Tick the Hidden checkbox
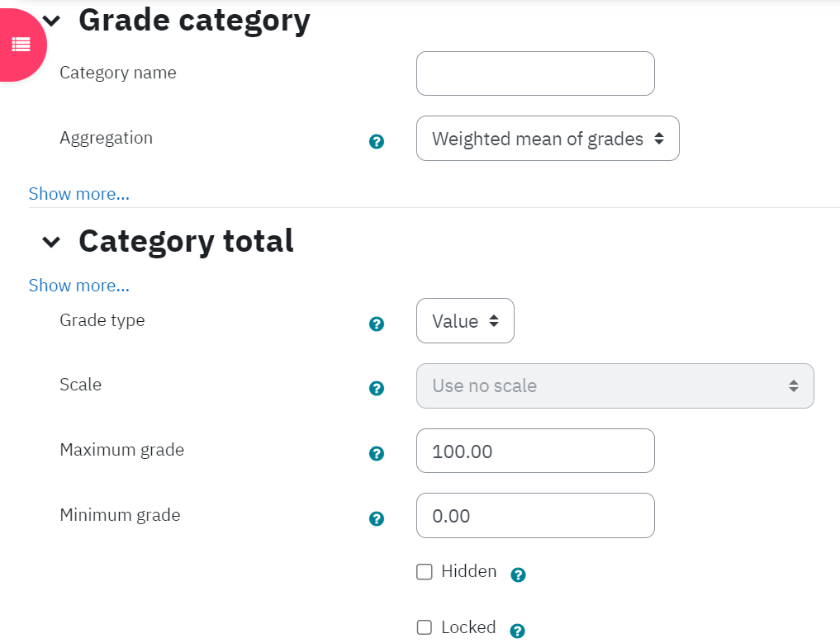This screenshot has height=643, width=840. click(x=425, y=572)
